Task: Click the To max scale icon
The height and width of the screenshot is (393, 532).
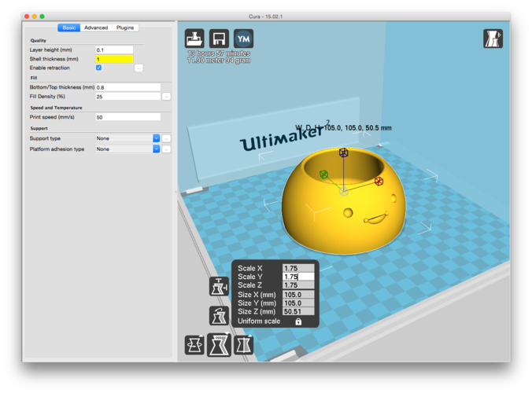Action: tap(219, 286)
